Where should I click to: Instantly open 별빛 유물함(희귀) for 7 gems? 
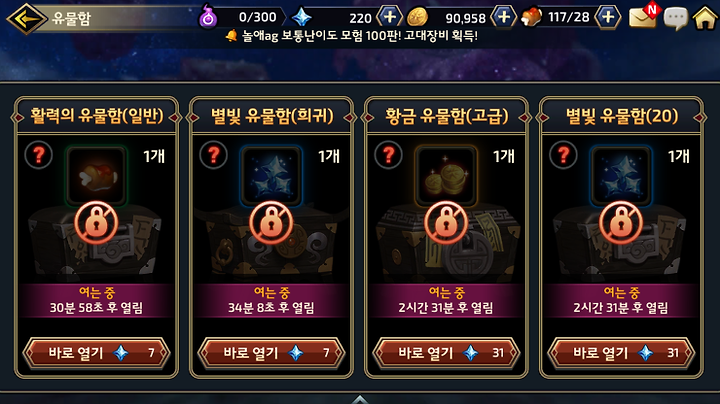271,353
